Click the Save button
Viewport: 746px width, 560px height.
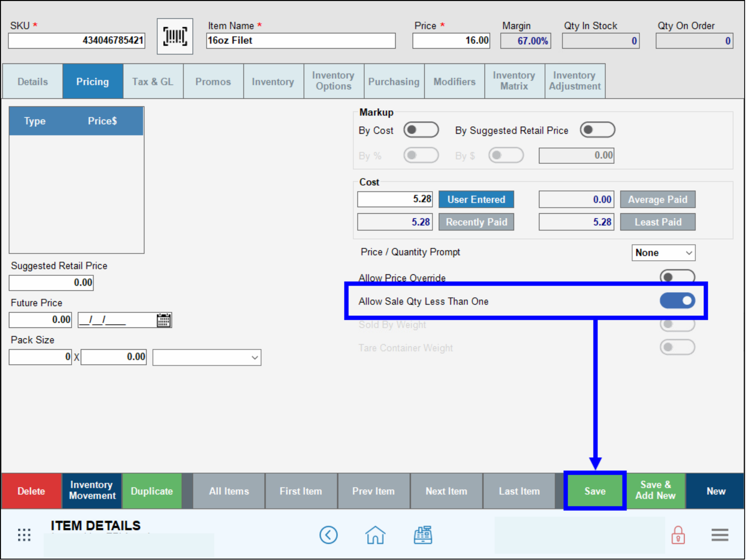coord(594,491)
